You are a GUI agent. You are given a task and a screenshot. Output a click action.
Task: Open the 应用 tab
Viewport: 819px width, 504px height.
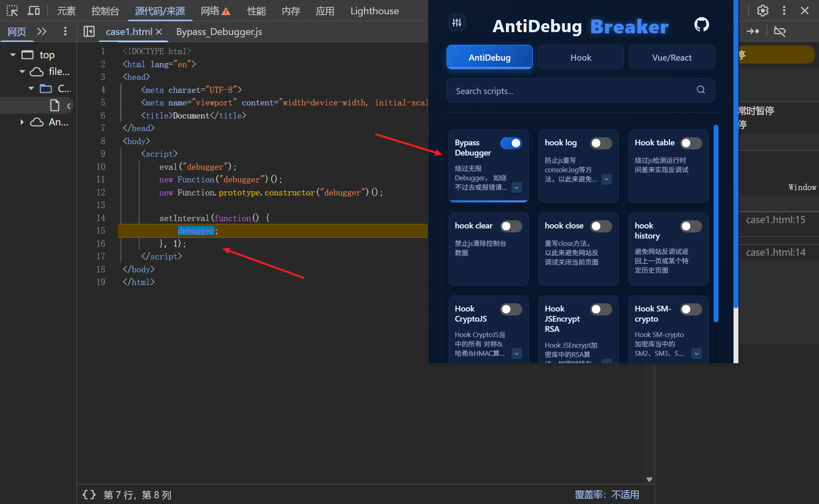click(325, 11)
